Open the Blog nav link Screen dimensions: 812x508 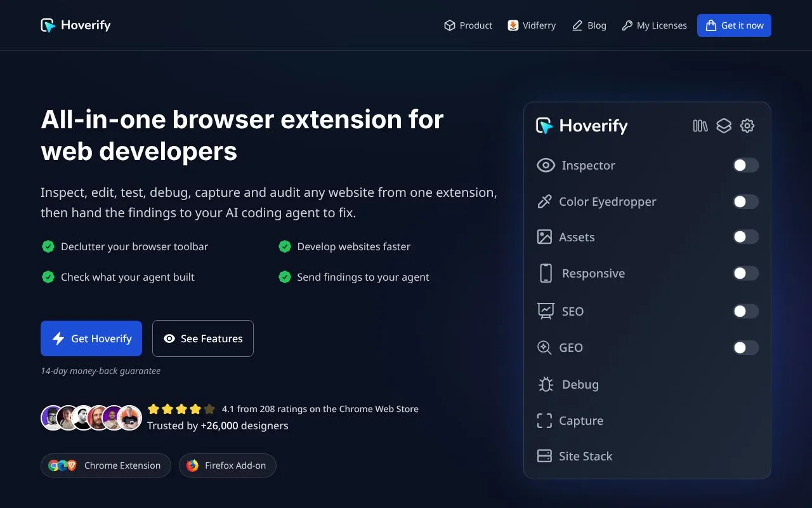(589, 25)
